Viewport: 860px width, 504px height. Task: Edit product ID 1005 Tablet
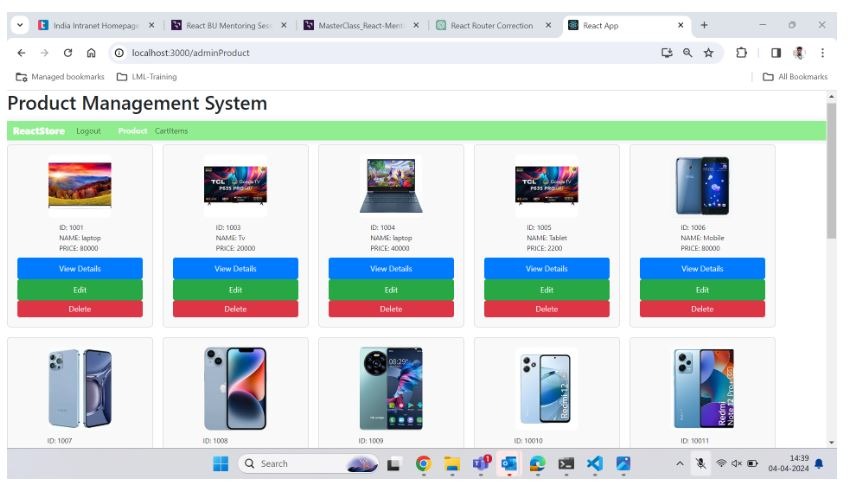click(x=547, y=291)
